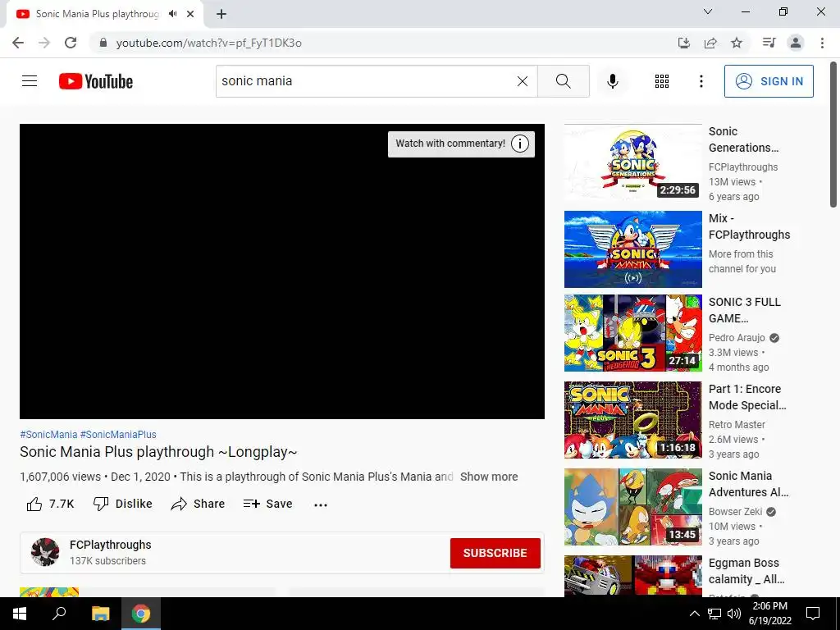Click the address bar URL
840x630 pixels.
(209, 43)
